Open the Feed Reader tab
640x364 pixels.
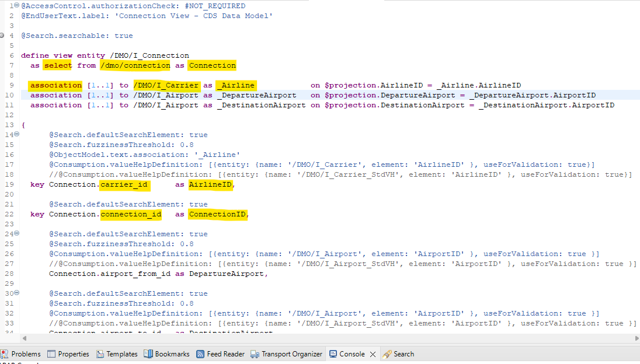(x=220, y=354)
